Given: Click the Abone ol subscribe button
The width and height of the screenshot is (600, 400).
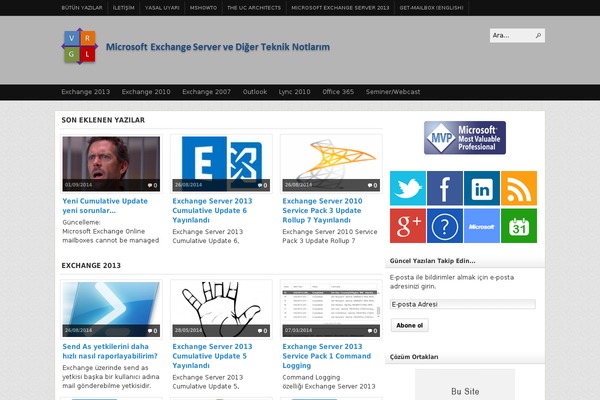Looking at the screenshot, I should [x=409, y=325].
